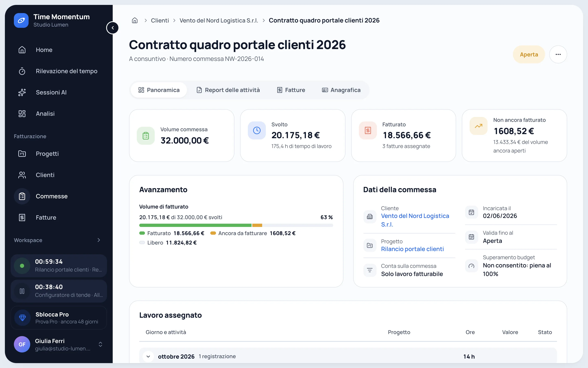Expand the Workspace section chevron
The height and width of the screenshot is (368, 588).
[99, 240]
